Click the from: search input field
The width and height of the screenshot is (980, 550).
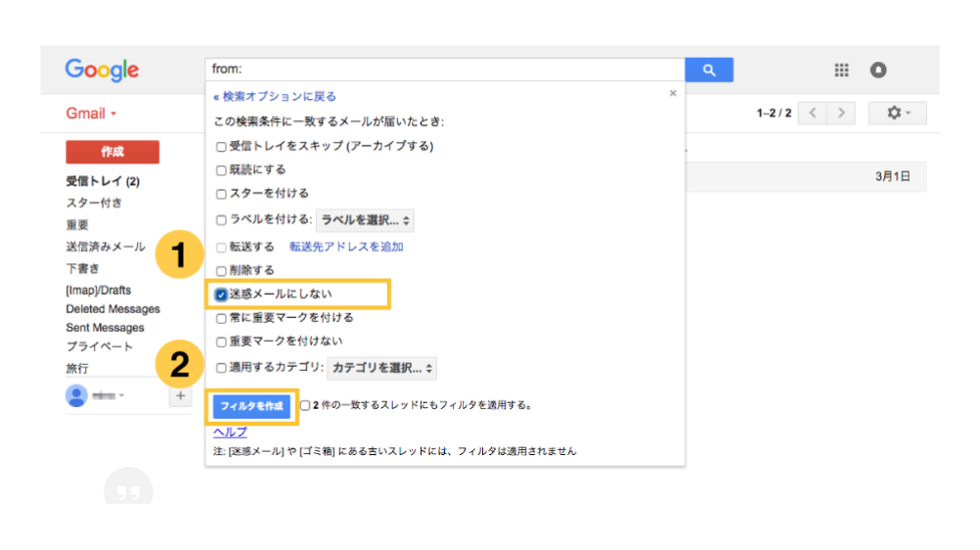point(445,69)
